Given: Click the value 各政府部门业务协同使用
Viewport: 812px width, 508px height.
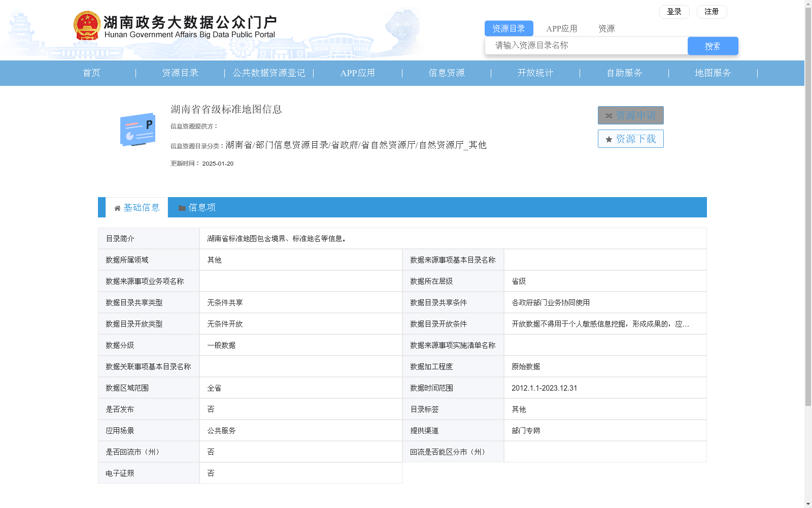Looking at the screenshot, I should 551,303.
